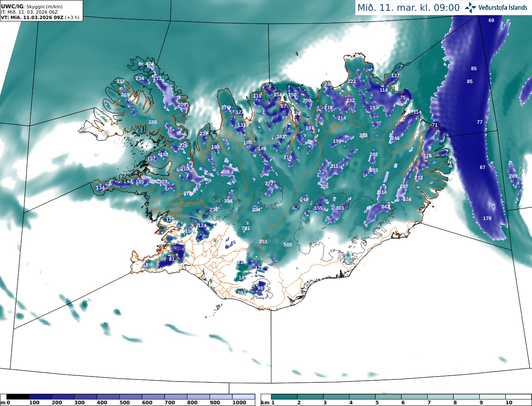
Task: Click the map value 222 in the northeast
Action: pyautogui.click(x=352, y=81)
